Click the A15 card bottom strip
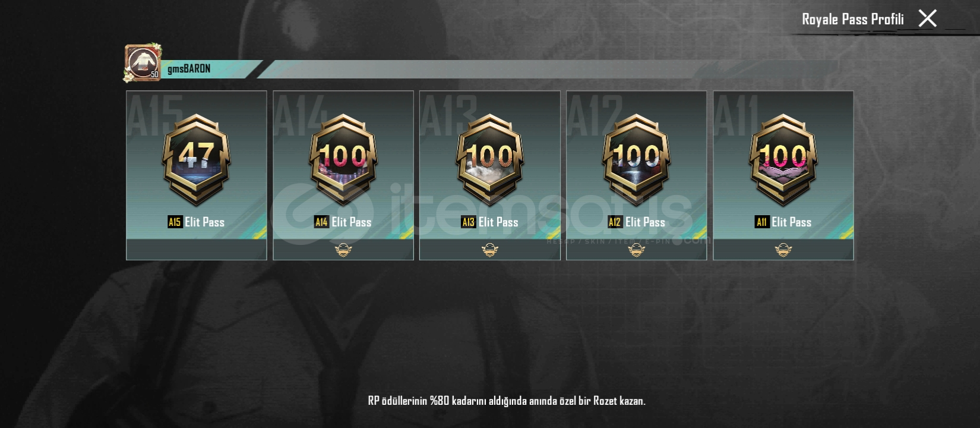980x428 pixels. [x=197, y=250]
